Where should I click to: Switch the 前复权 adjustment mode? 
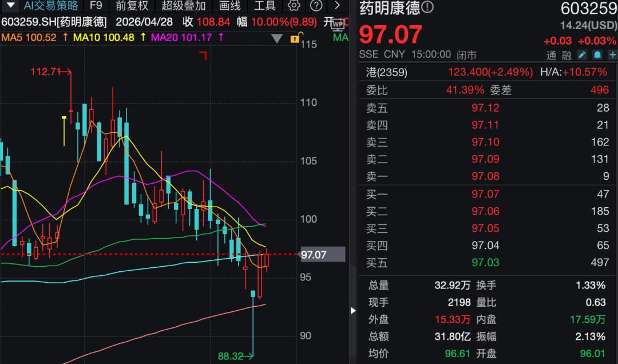pyautogui.click(x=132, y=6)
